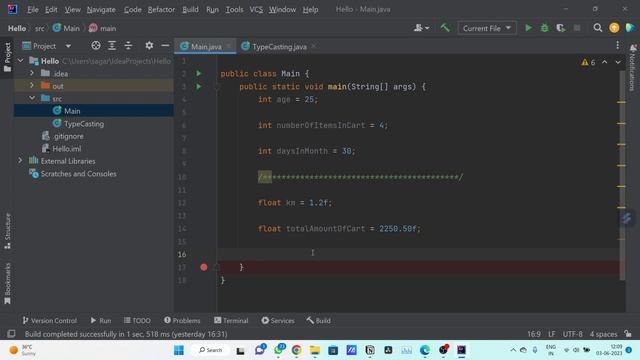Click the warnings count indicator
The width and height of the screenshot is (640, 360).
tap(588, 62)
